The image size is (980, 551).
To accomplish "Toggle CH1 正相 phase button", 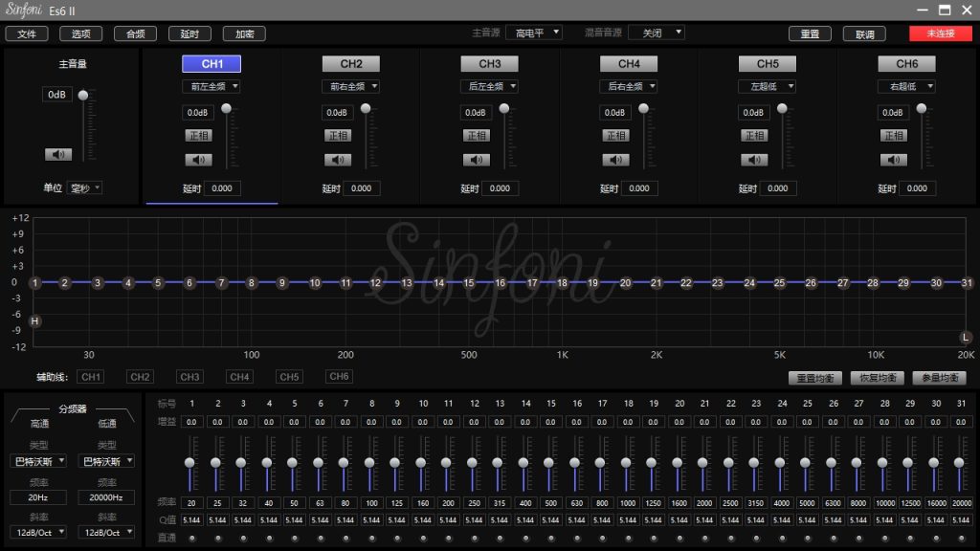I will [x=199, y=136].
